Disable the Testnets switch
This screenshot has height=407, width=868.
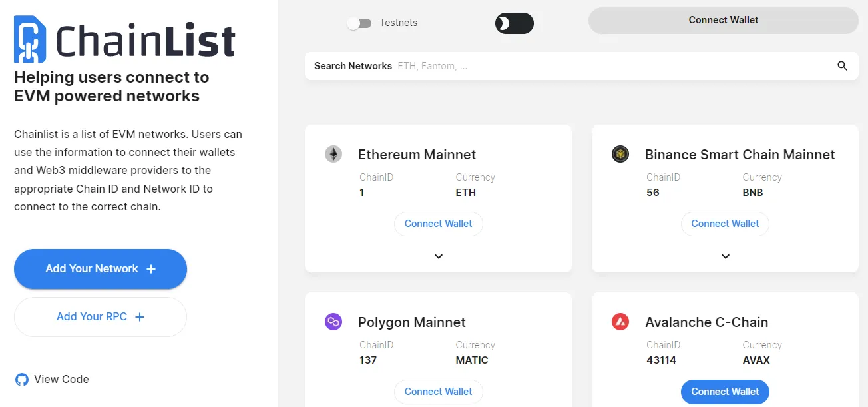[x=359, y=23]
